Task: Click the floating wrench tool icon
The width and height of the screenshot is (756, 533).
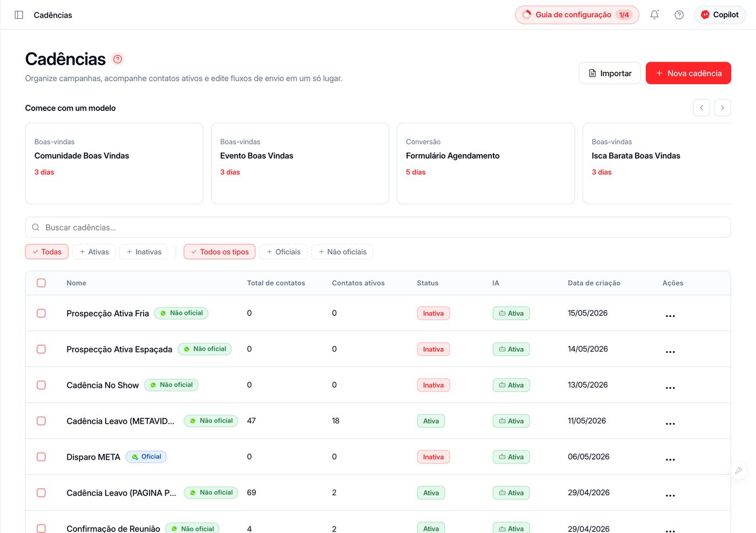Action: [739, 470]
